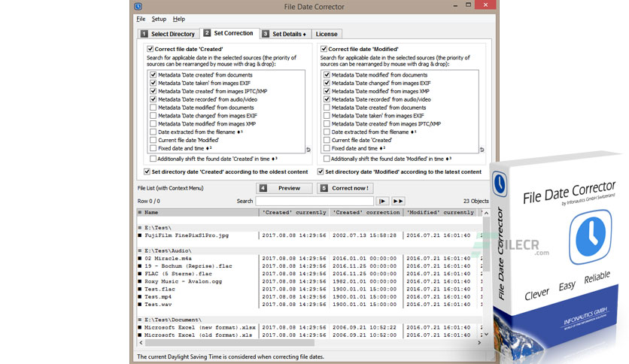Open the Help menu
This screenshot has width=629, height=364.
(x=179, y=19)
